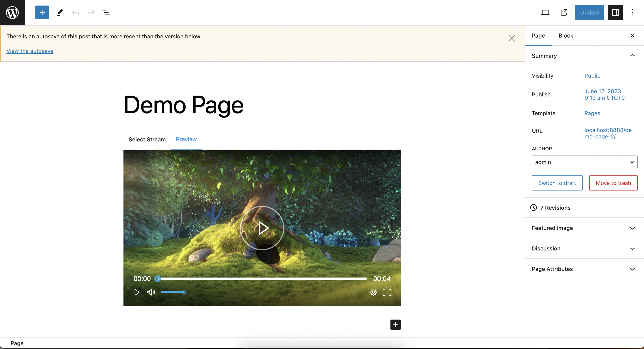This screenshot has width=644, height=349.
Task: Click the blue block inserter plus icon
Action: [x=42, y=13]
